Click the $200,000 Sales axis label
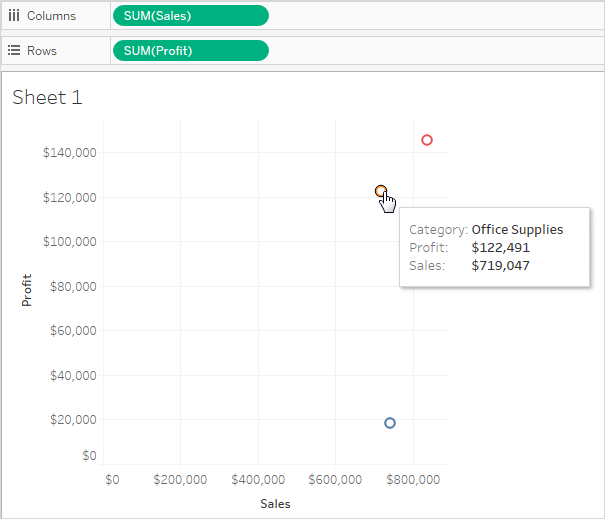Screen dimensions: 605x519 click(180, 480)
